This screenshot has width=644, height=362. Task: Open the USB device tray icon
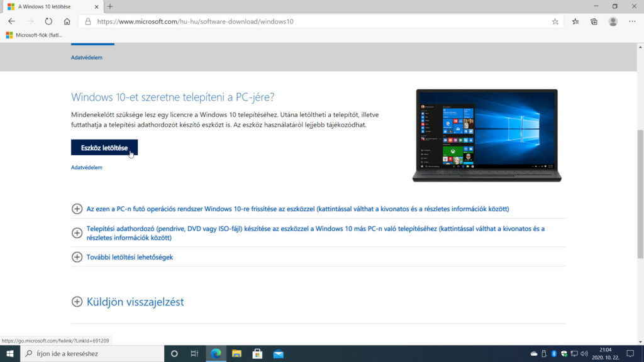coord(544,353)
